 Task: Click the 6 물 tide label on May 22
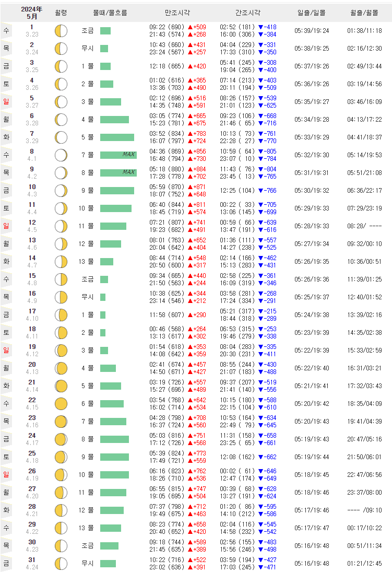[88, 404]
